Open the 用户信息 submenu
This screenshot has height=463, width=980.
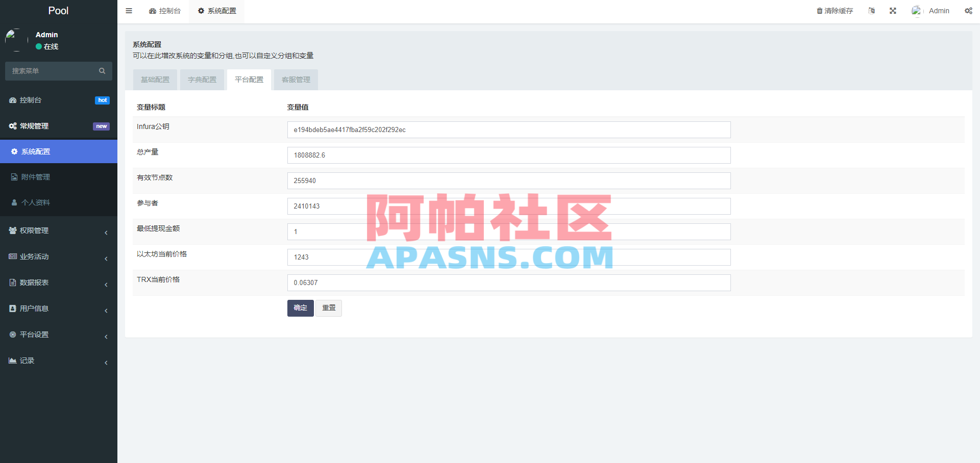point(34,308)
